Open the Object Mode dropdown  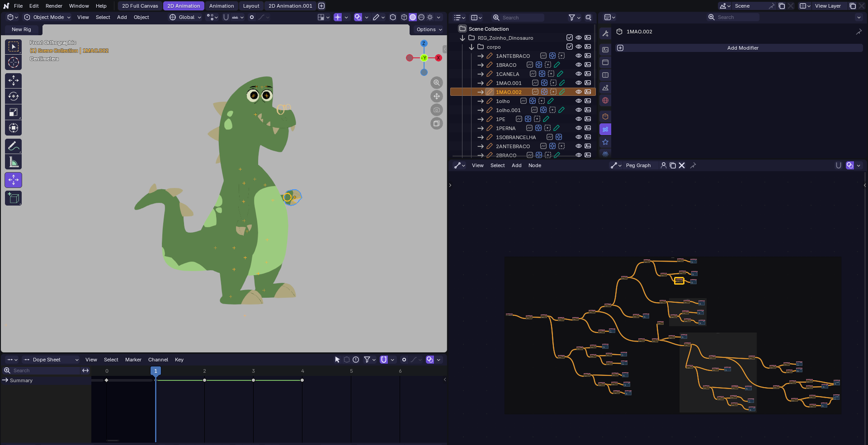pos(47,17)
